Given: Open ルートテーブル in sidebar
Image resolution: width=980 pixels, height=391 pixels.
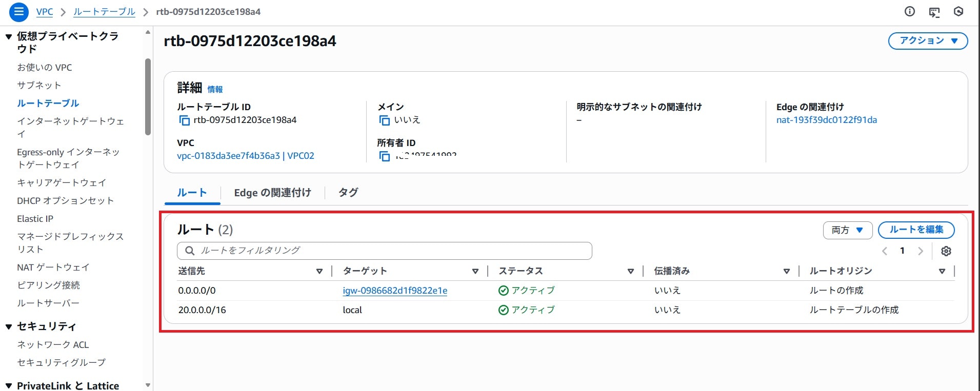Looking at the screenshot, I should pyautogui.click(x=48, y=104).
